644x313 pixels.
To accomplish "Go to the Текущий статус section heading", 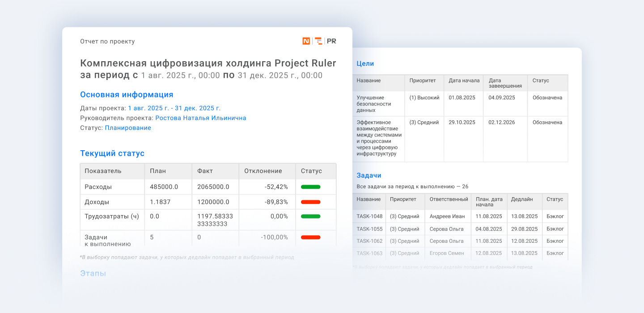I will tap(112, 153).
